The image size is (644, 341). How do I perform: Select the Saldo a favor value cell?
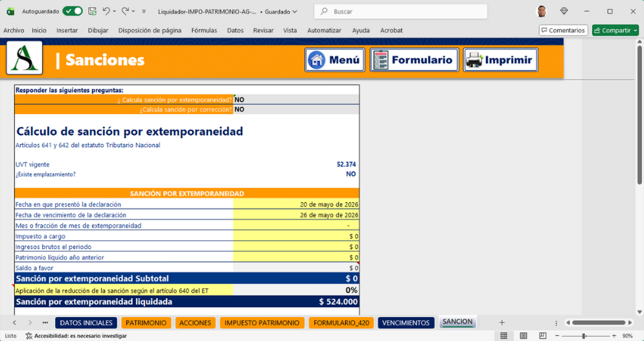[296, 268]
